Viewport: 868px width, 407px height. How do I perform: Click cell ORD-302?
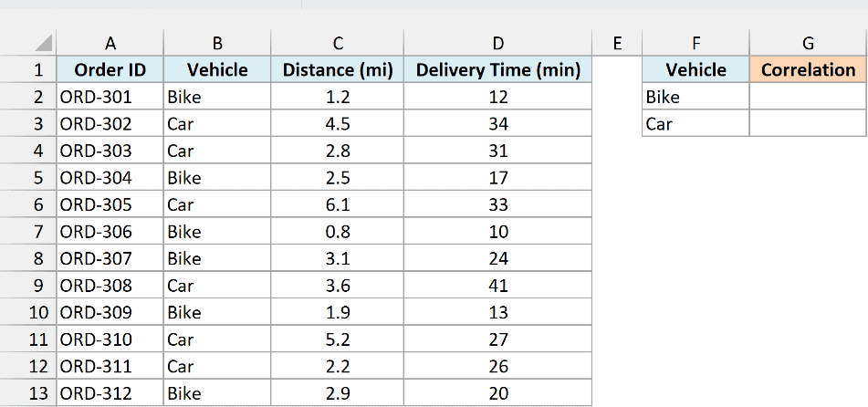110,123
